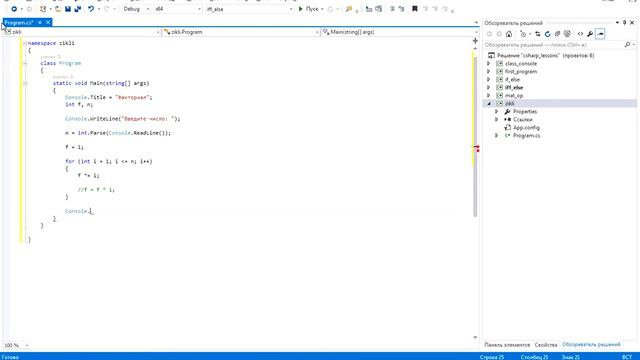The height and width of the screenshot is (360, 640).
Task: Click the split editor handle above the scrollbar
Action: [x=475, y=41]
